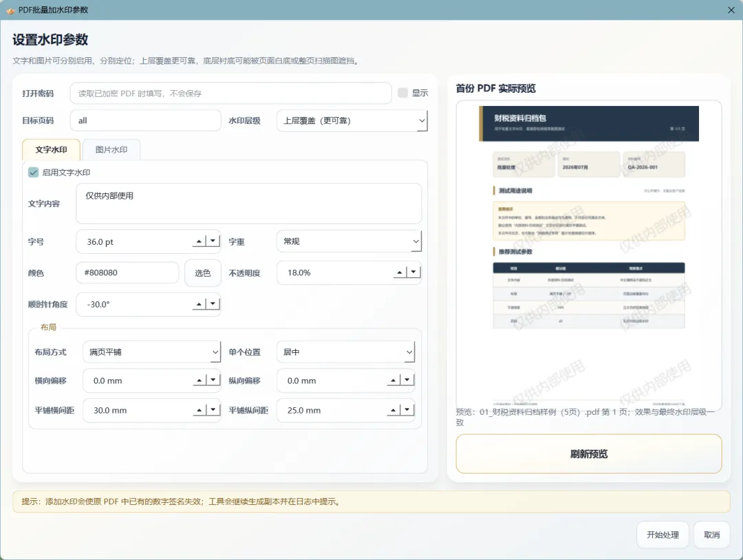Open the 水印层级 dropdown
Viewport: 743px width, 560px height.
352,121
